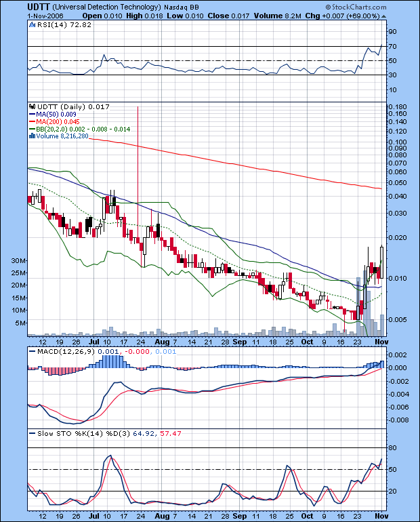
Task: Select the Close 0.017 value
Action: click(228, 16)
